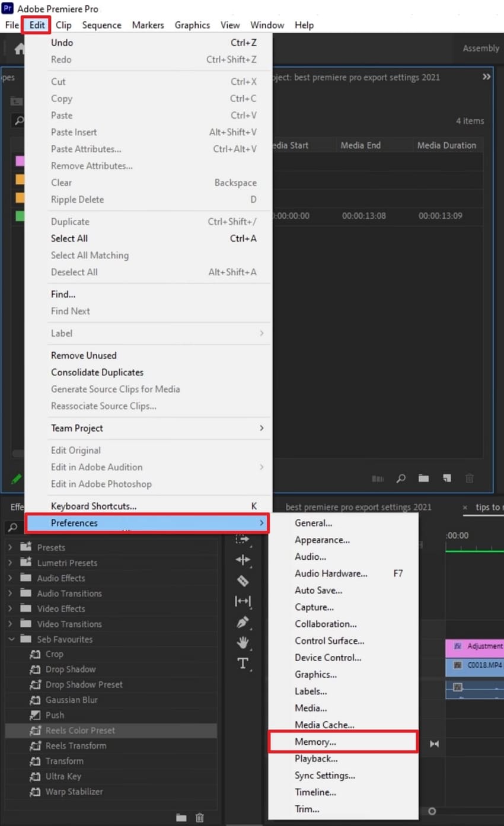Click Automate to Sequence icon in Project panel
The image size is (504, 826).
coord(378,479)
